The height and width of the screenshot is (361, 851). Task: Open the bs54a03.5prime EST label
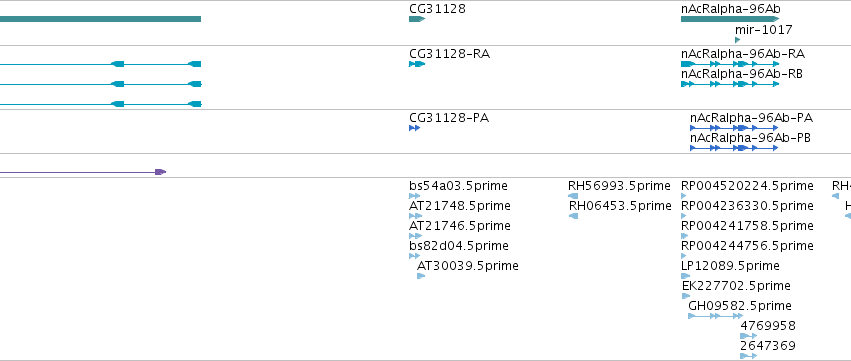[x=458, y=186]
